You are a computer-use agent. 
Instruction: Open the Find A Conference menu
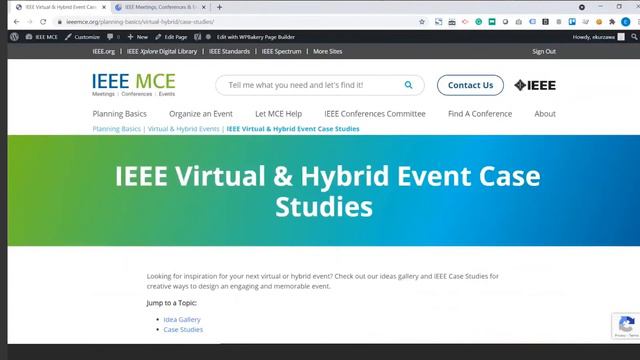click(x=480, y=114)
